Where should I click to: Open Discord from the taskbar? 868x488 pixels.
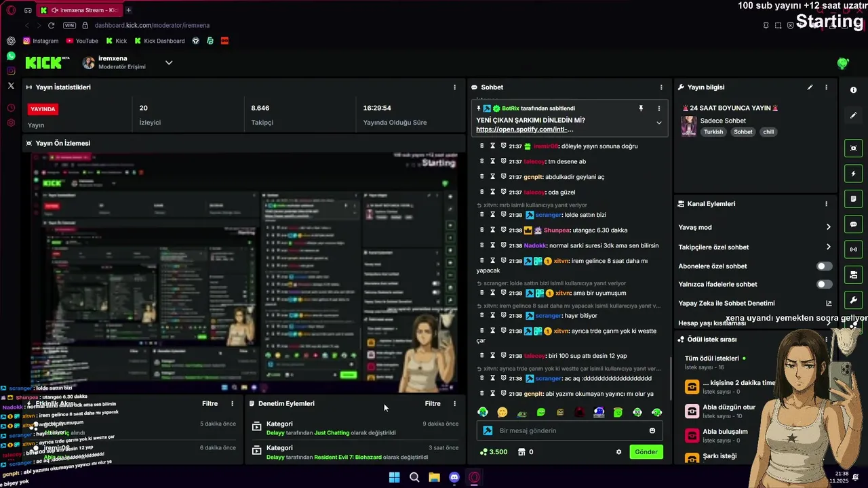coord(454,477)
